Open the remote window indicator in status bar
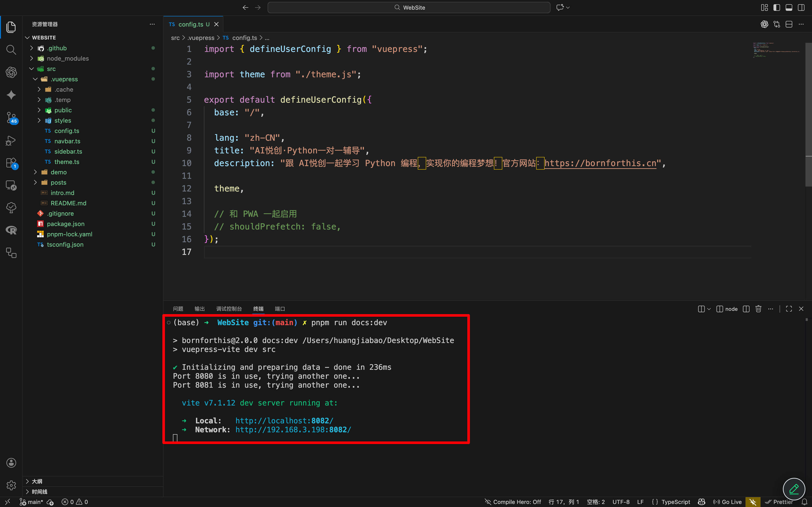 click(x=7, y=502)
